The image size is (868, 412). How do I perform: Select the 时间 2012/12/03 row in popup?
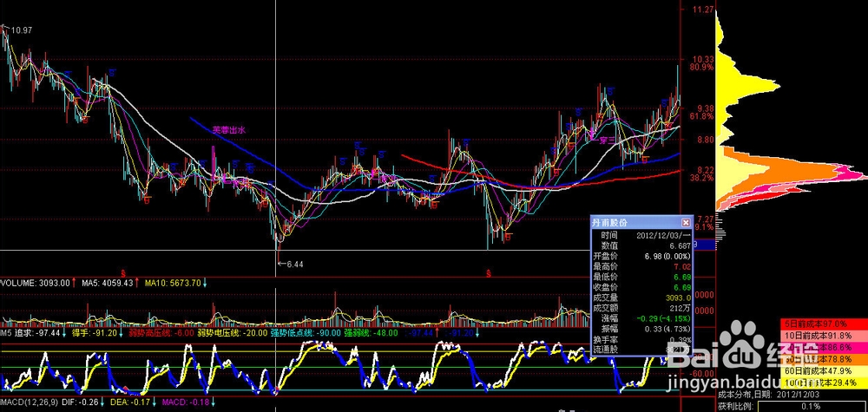(x=641, y=234)
